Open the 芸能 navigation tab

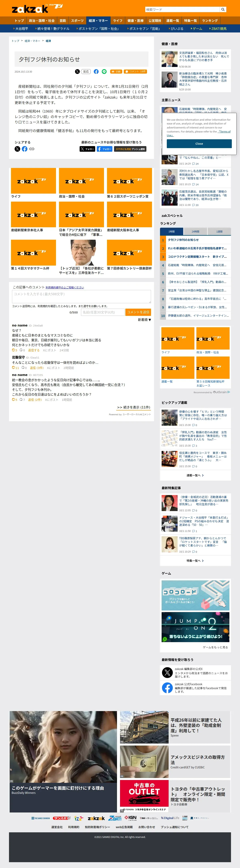click(63, 21)
